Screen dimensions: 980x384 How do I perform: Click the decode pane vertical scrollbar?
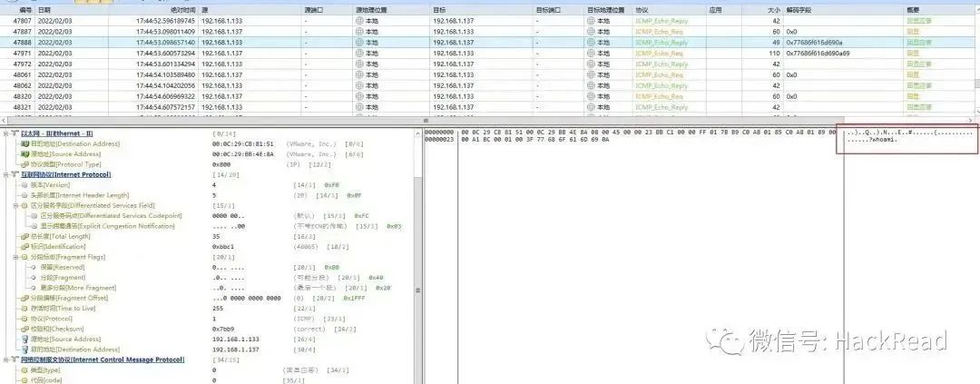click(418, 256)
